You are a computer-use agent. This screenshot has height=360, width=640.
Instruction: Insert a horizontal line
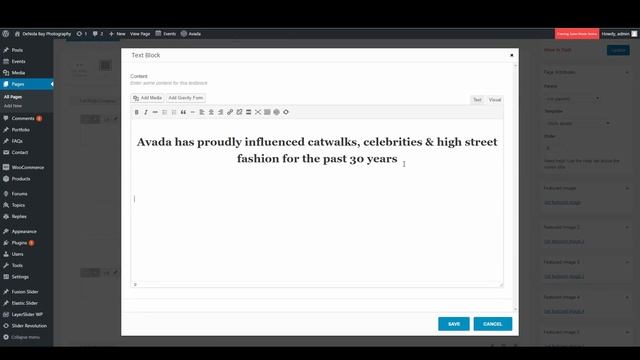coord(193,112)
